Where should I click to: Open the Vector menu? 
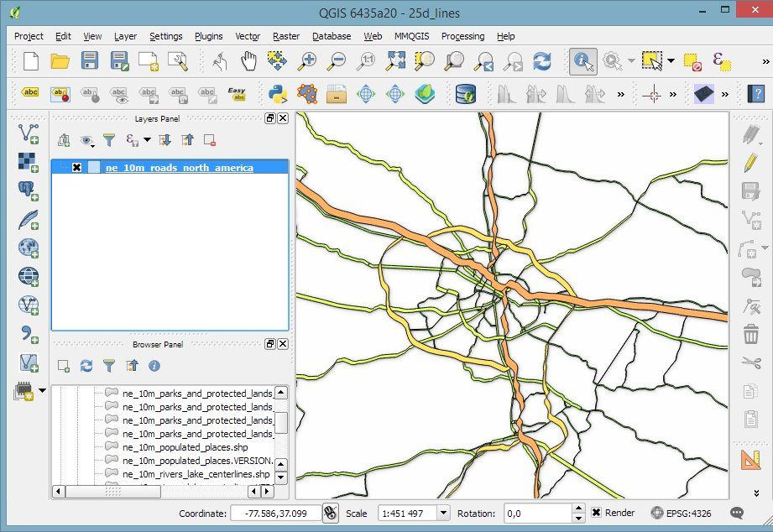(248, 36)
